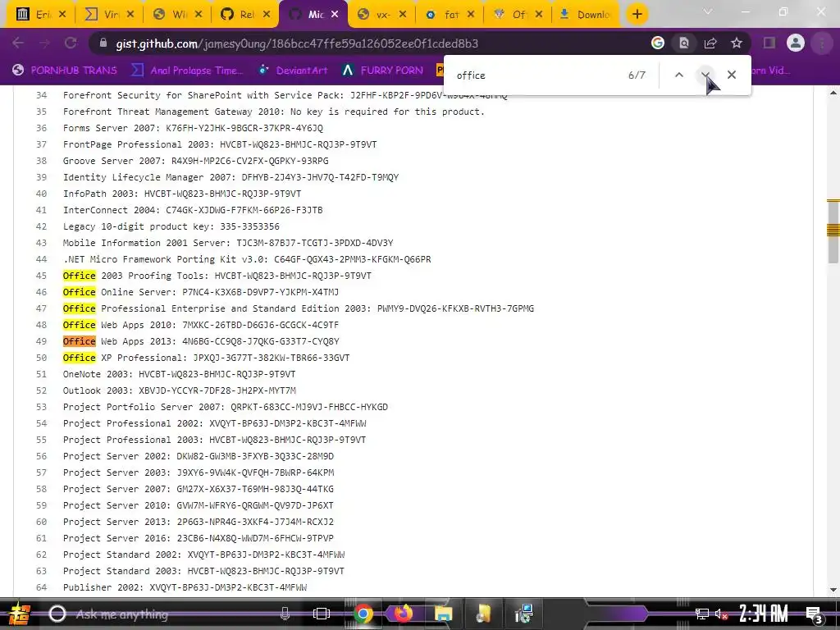Viewport: 840px width, 630px height.
Task: Open File Explorer from the taskbar
Action: pos(443,614)
